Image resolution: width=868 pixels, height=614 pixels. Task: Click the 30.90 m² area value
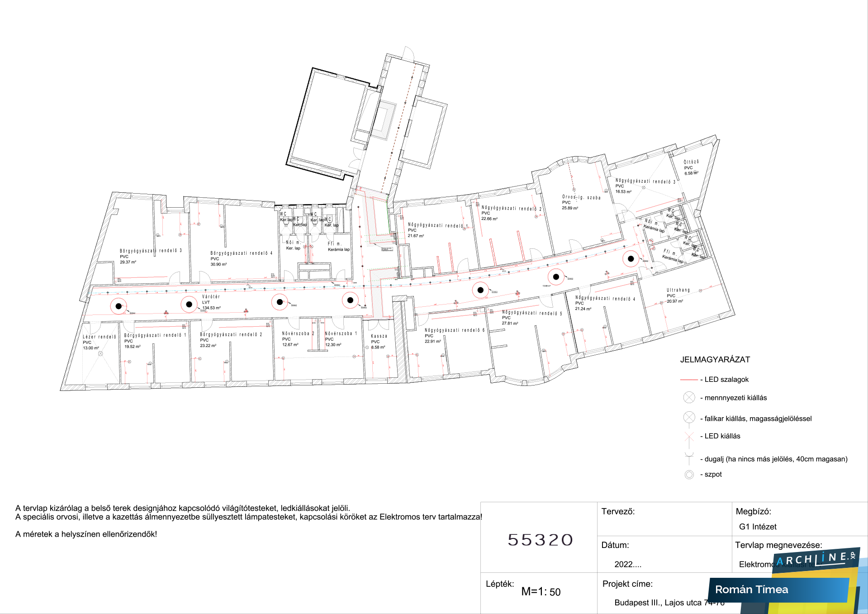pyautogui.click(x=218, y=264)
